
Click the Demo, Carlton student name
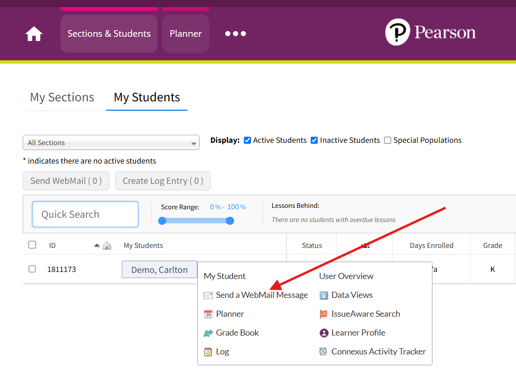tap(159, 269)
